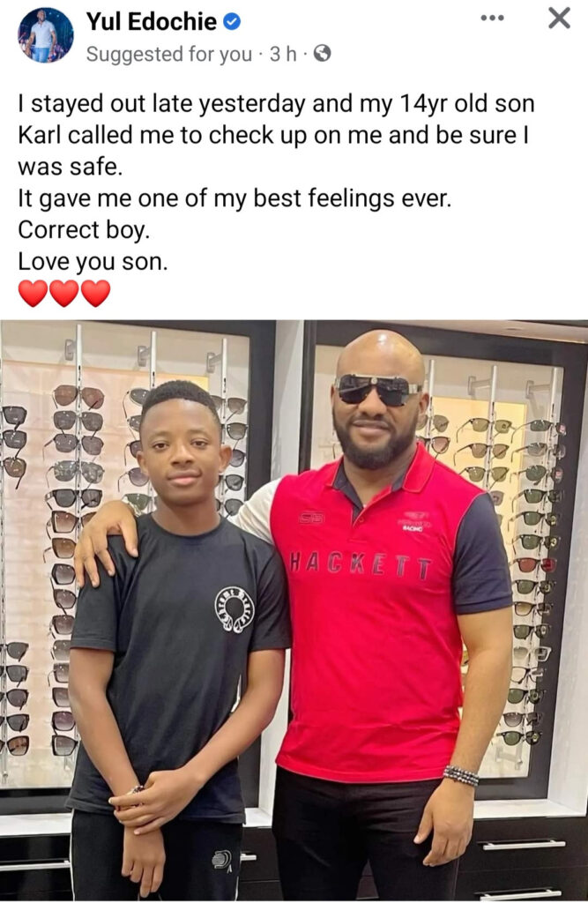Open the three-dot post options menu
588x903 pixels.
[493, 19]
